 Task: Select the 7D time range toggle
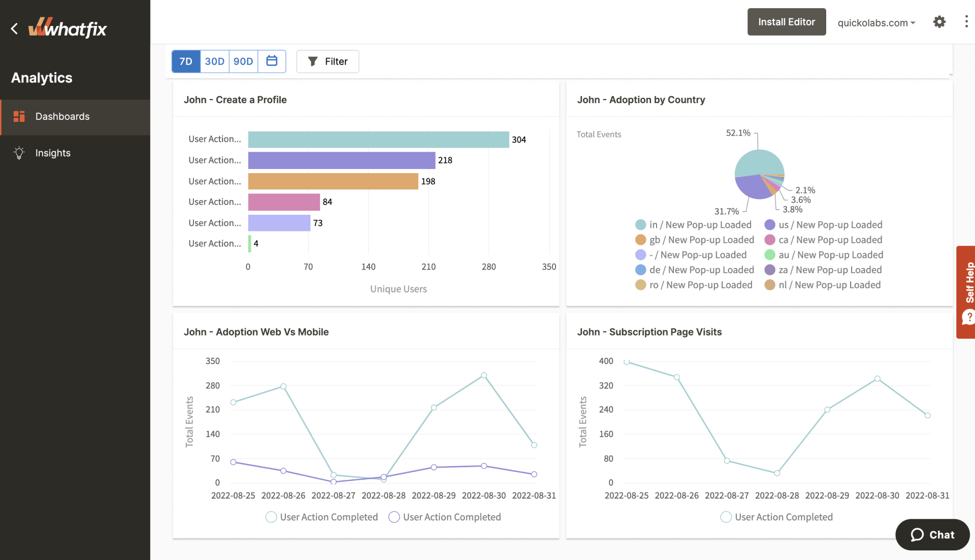(x=185, y=61)
